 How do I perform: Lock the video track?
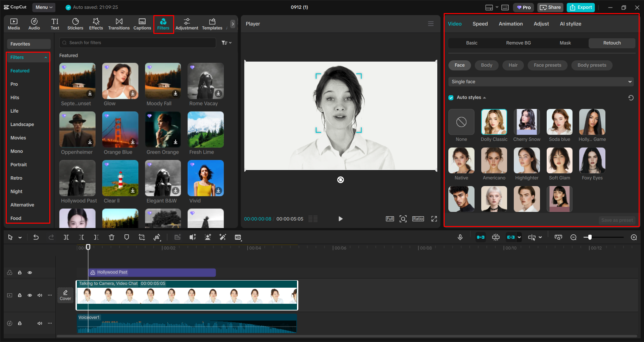point(20,295)
